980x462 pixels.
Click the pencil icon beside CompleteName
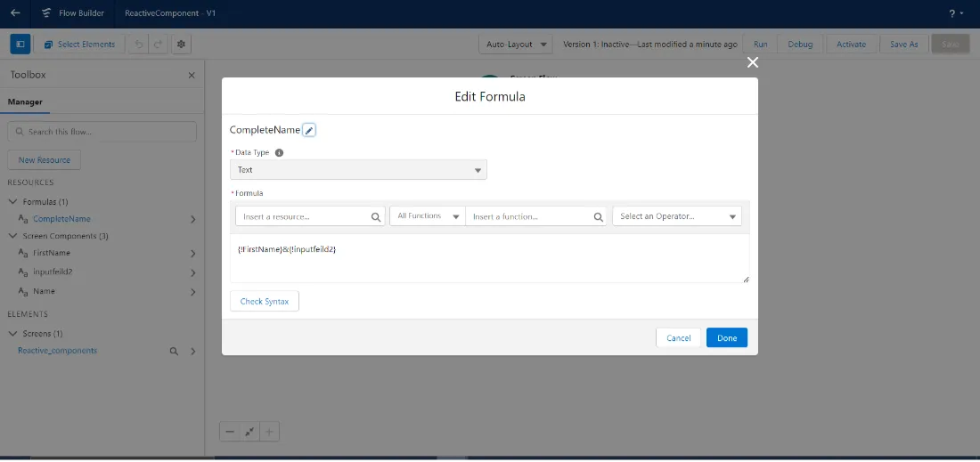[309, 130]
